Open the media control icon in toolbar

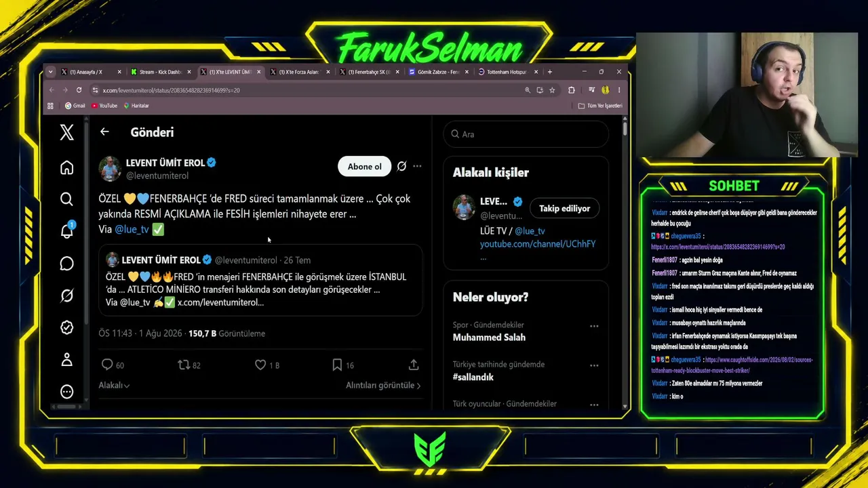tap(591, 90)
